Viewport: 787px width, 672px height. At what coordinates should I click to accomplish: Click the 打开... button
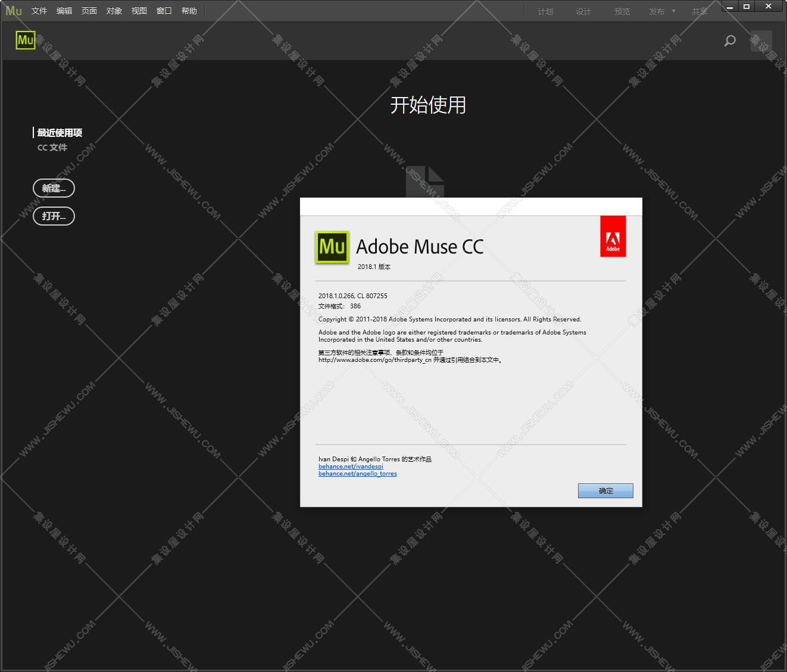pos(54,216)
